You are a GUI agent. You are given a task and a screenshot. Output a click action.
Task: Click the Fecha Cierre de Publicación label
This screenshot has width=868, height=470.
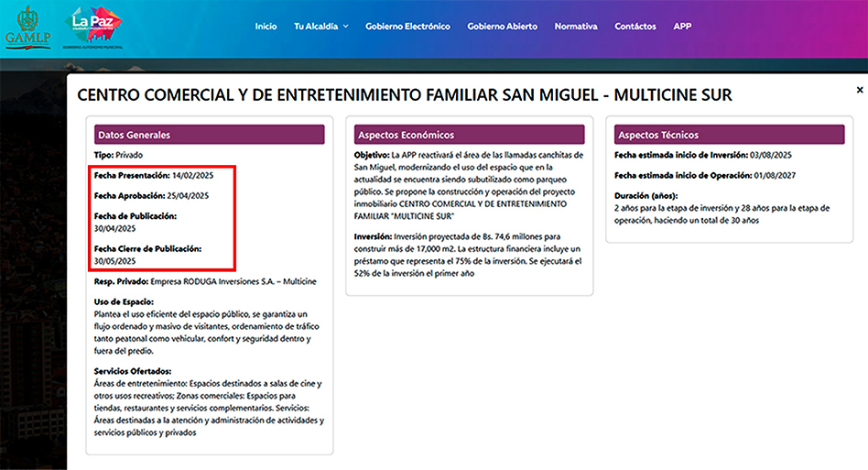click(x=147, y=248)
